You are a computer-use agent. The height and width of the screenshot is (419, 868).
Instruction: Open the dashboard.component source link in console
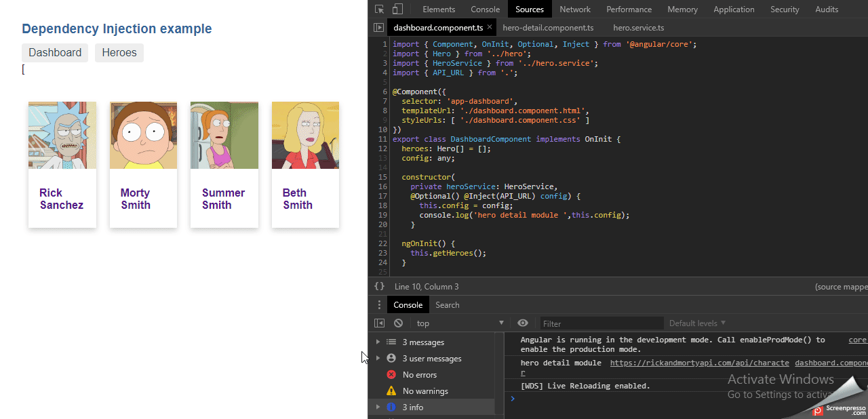pos(831,363)
